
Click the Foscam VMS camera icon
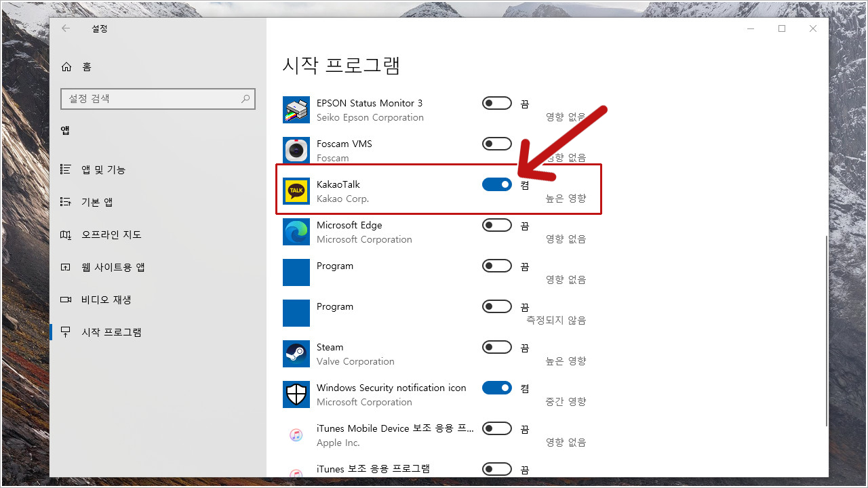click(x=296, y=150)
